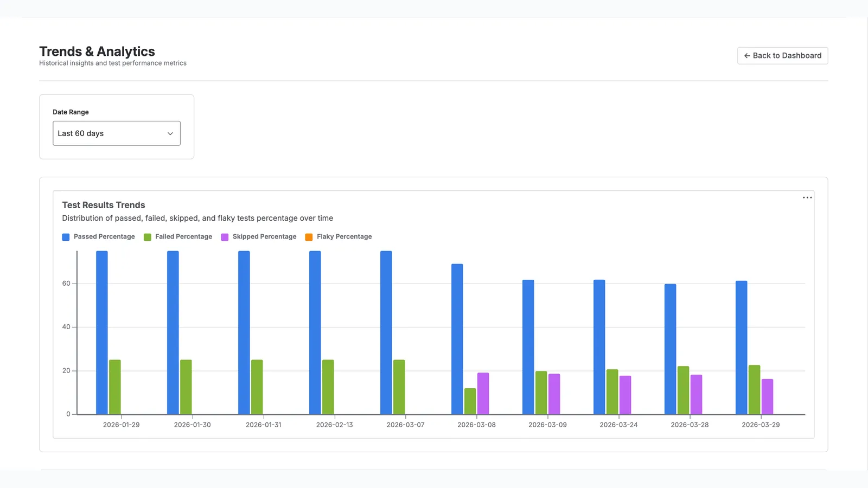Click the y-axis value 40

(66, 327)
